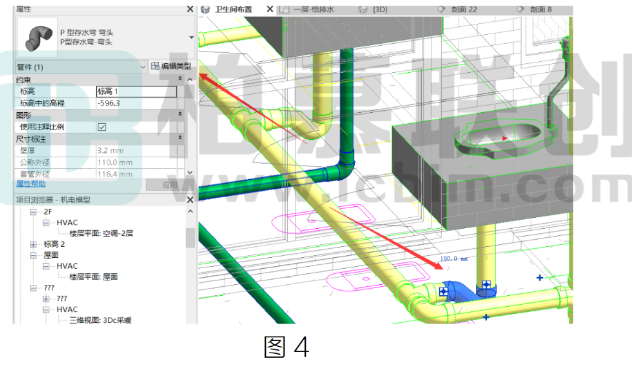Viewport: 632px width, 376px height.
Task: Open 楼层平面: 屋面 view
Action: click(94, 277)
